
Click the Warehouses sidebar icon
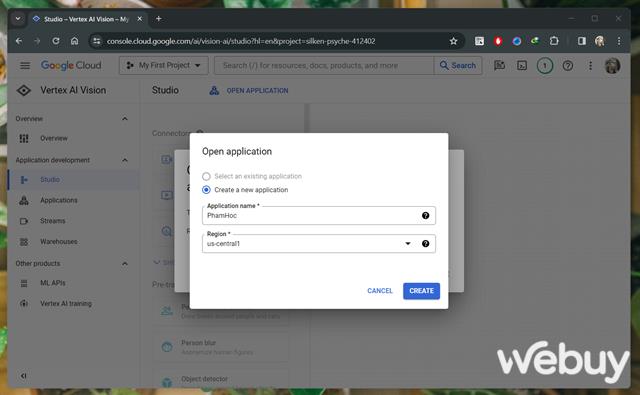[24, 242]
